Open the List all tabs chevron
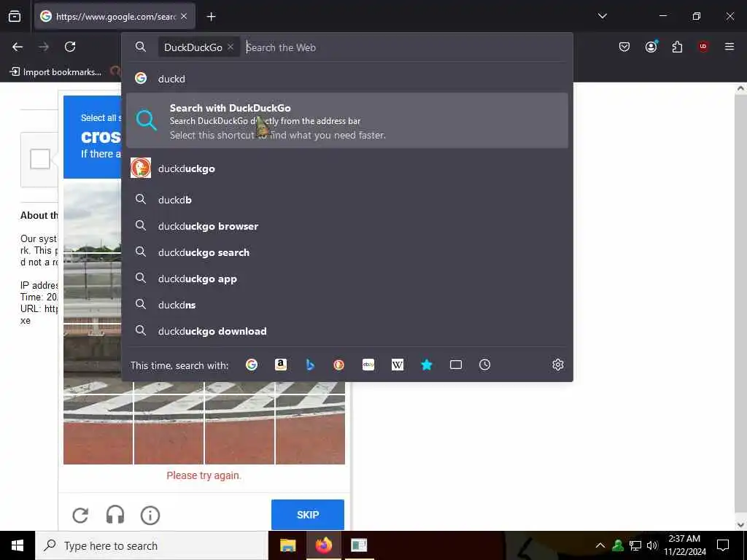The width and height of the screenshot is (747, 560). (x=602, y=16)
